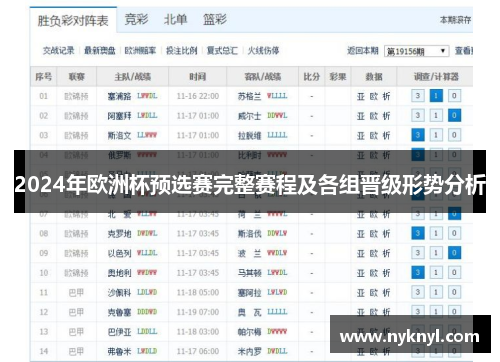Screen dimensions: 500x362
Task: Open the 交战记录 link
Action: (x=59, y=51)
